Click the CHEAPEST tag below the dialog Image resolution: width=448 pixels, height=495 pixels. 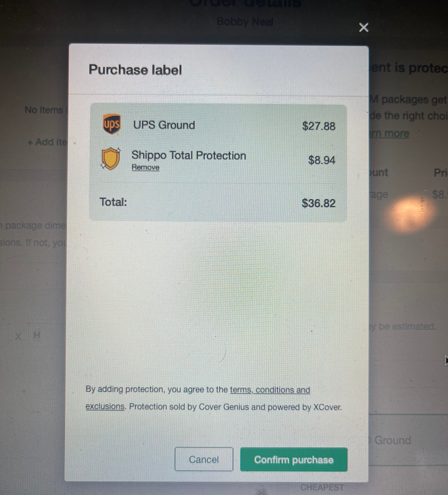(322, 487)
